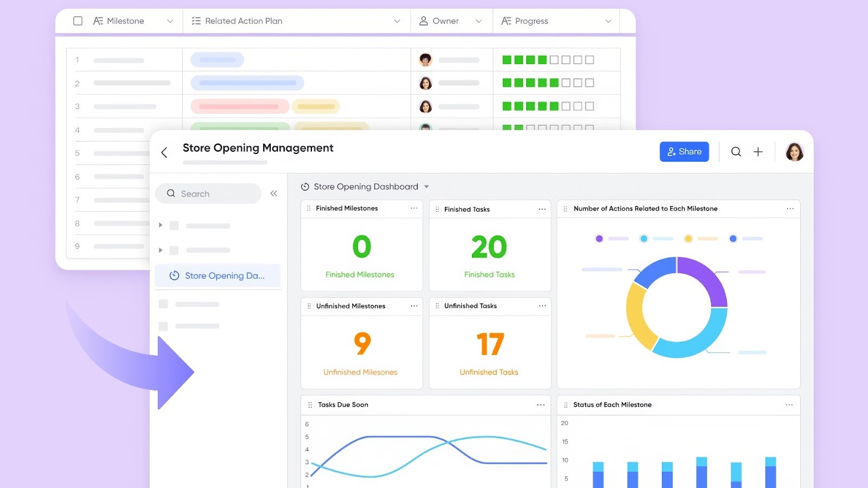868x488 pixels.
Task: Click the field icon beside Progress column
Action: tap(506, 21)
